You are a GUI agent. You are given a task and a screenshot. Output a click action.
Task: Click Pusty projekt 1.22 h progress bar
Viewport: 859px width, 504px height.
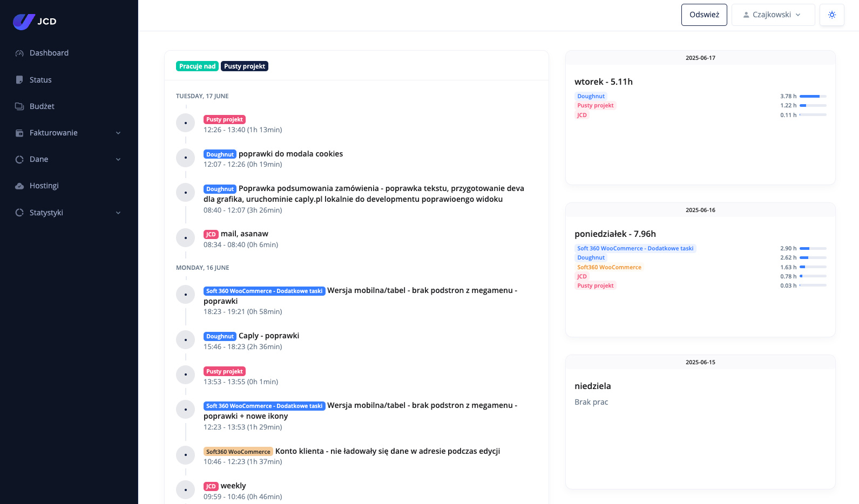point(813,105)
